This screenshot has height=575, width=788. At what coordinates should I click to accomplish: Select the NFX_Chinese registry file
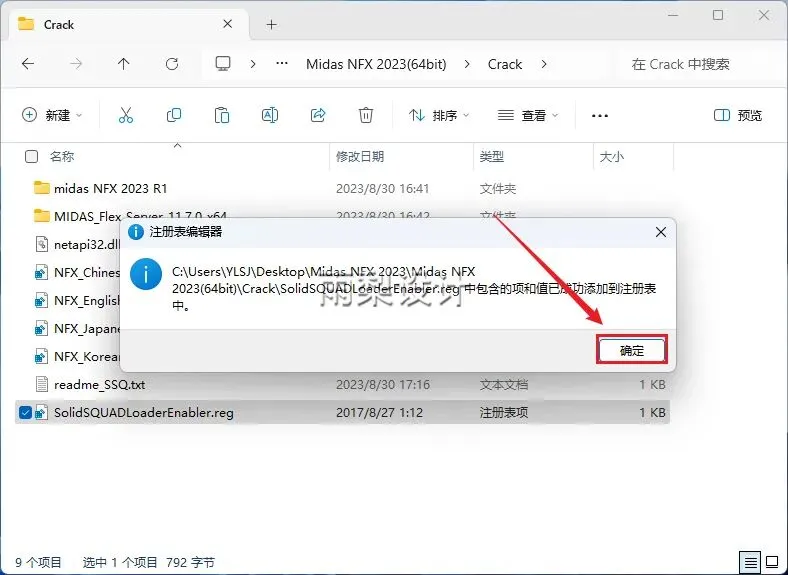86,272
